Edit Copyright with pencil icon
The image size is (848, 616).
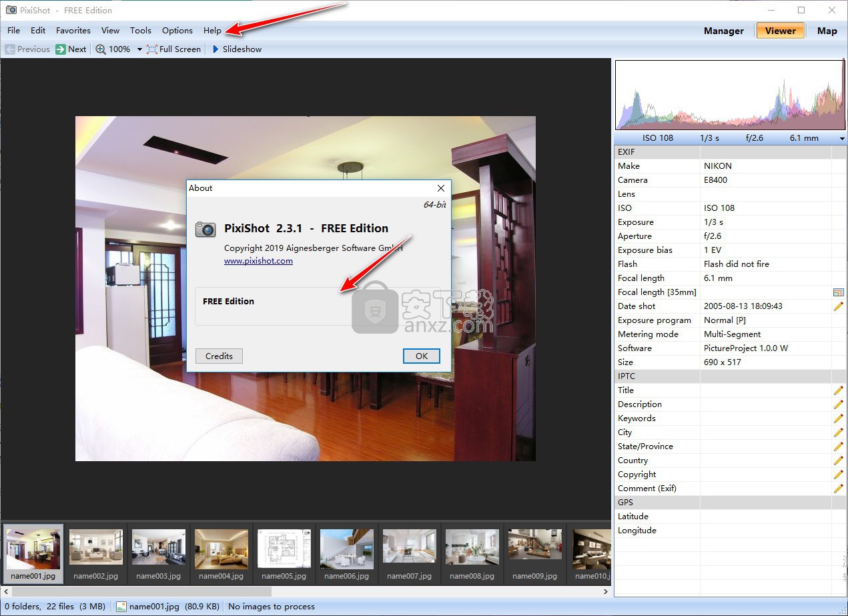[839, 475]
